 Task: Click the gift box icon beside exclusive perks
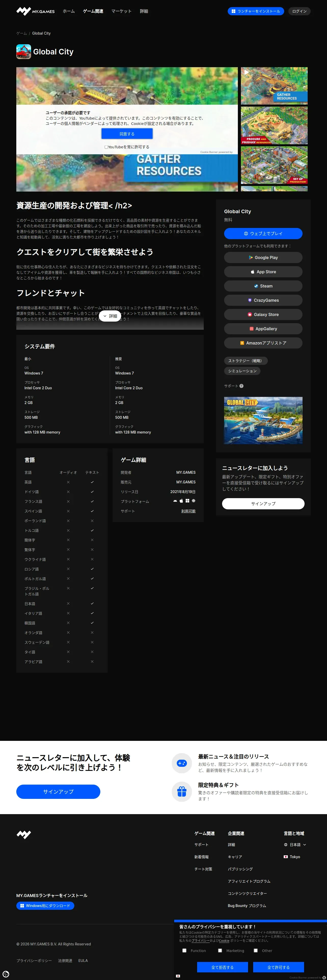click(x=182, y=792)
